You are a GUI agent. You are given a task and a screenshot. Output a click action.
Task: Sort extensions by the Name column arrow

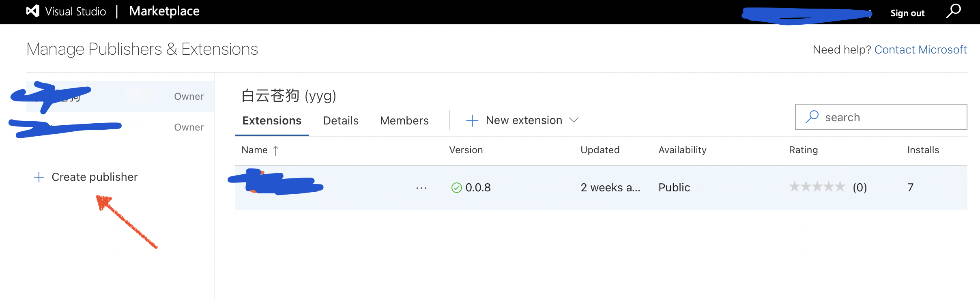[276, 150]
